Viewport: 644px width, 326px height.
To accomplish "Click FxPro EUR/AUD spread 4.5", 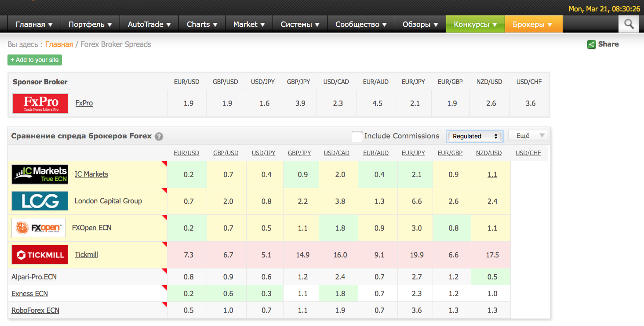I will tap(377, 103).
